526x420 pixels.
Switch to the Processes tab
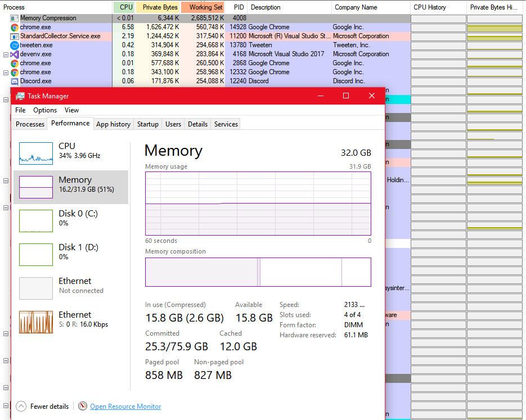pos(30,124)
